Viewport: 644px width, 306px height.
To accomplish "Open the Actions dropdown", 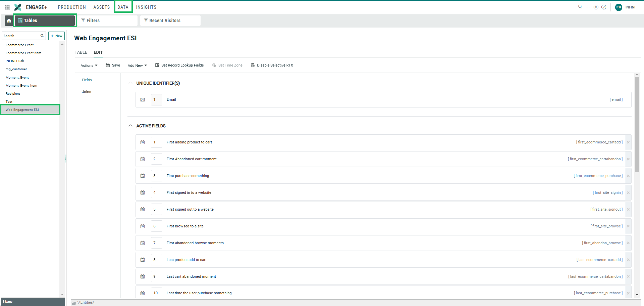I will (89, 65).
